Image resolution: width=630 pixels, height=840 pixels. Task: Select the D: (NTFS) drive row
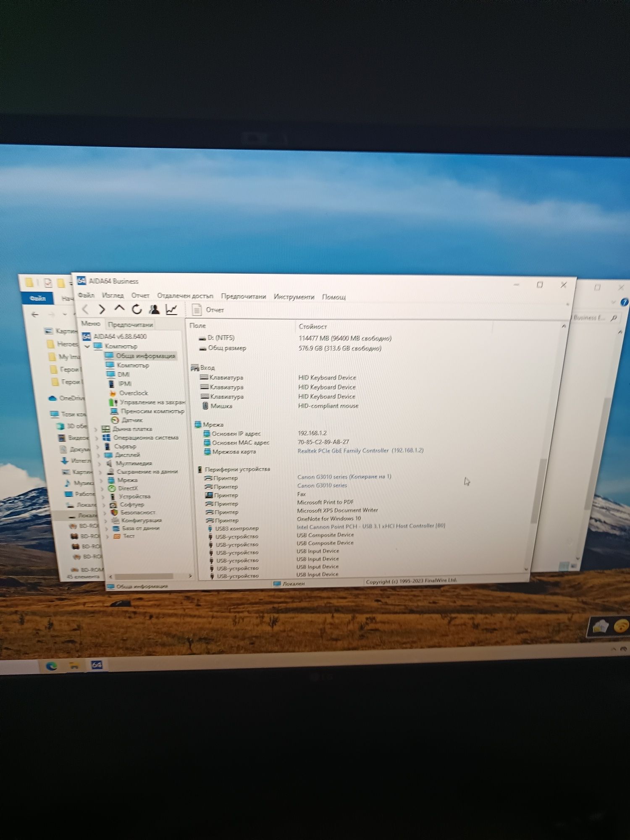[295, 338]
